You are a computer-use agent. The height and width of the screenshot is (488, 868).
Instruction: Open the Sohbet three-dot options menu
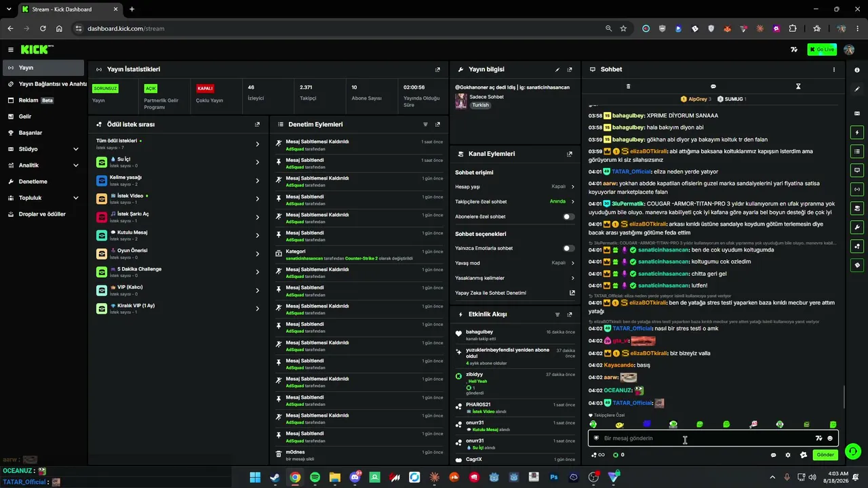coord(834,69)
